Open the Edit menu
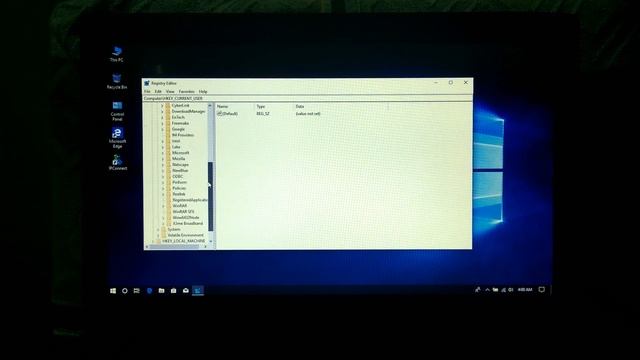Image resolution: width=640 pixels, height=360 pixels. 158,91
